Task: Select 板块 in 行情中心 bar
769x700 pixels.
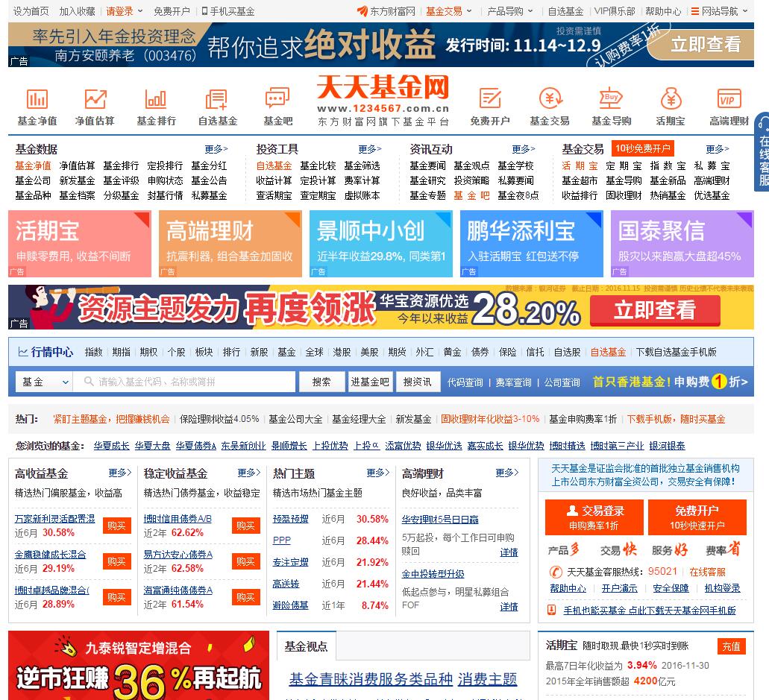Action: point(204,352)
